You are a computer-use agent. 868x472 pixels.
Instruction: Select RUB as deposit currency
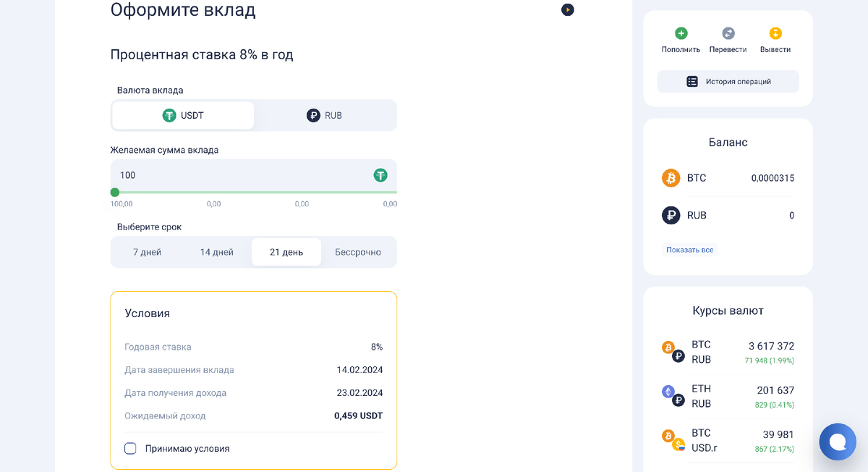tap(324, 115)
